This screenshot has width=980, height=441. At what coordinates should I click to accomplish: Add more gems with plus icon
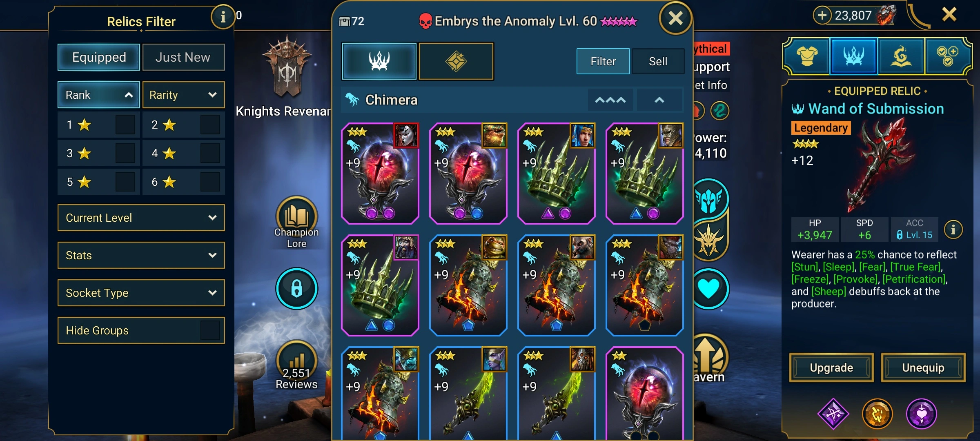tap(822, 16)
